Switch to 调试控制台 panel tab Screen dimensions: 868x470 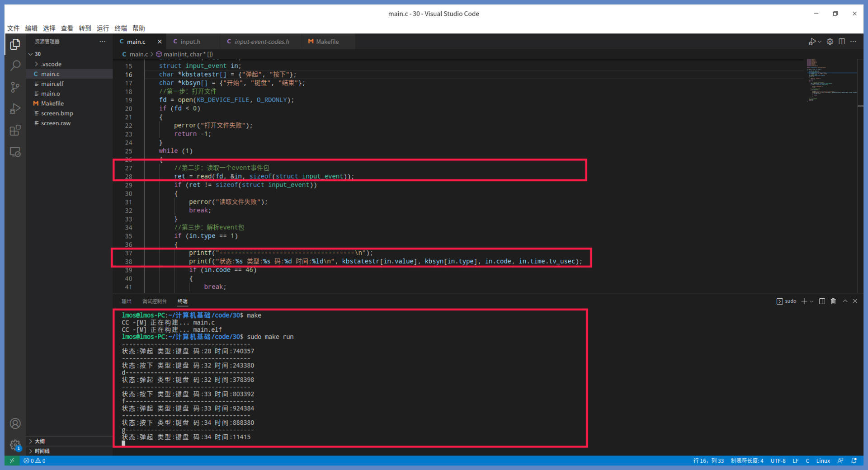point(154,301)
